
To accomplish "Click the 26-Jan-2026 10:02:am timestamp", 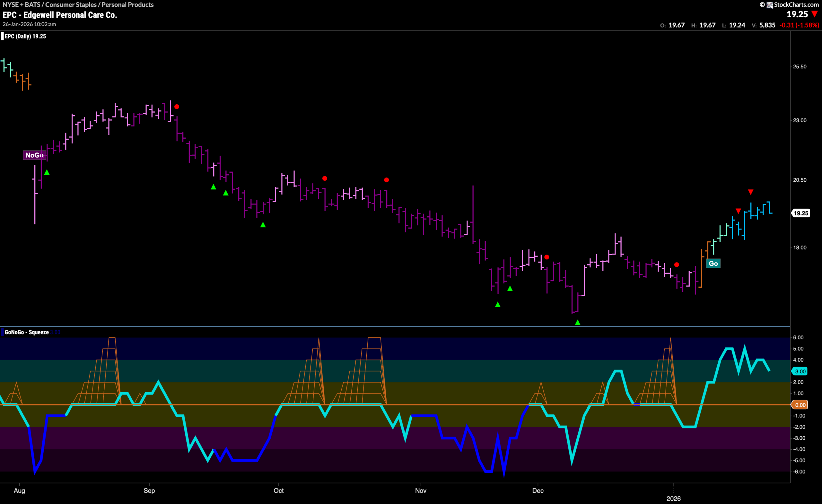I will point(29,24).
